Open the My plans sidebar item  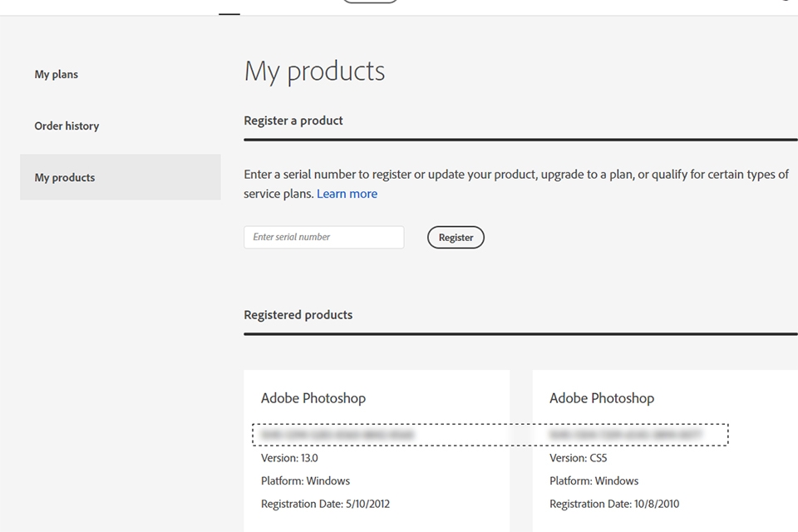(56, 74)
